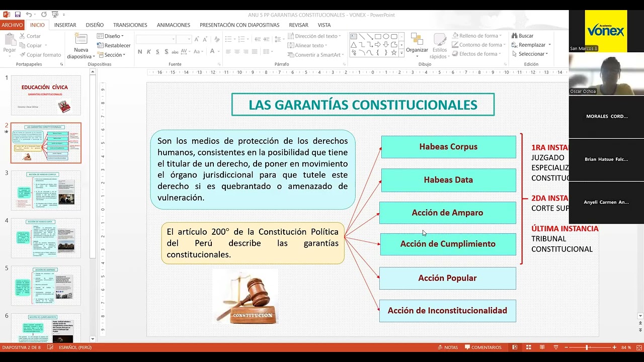Click Restablecer slide button

pyautogui.click(x=114, y=45)
